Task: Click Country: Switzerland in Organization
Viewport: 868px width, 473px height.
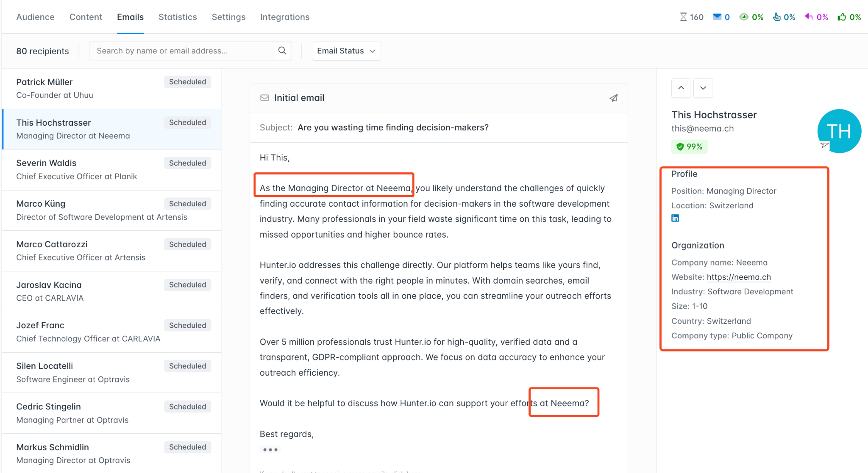Action: click(711, 321)
